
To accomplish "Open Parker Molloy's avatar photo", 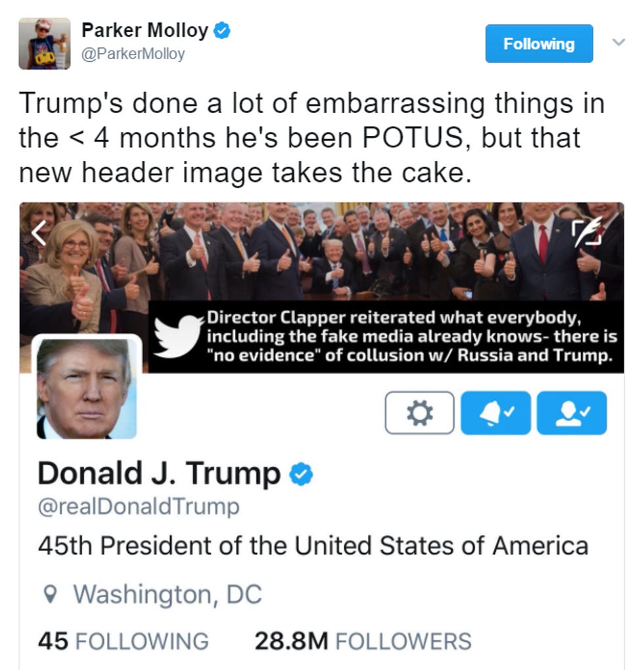I will (x=45, y=43).
